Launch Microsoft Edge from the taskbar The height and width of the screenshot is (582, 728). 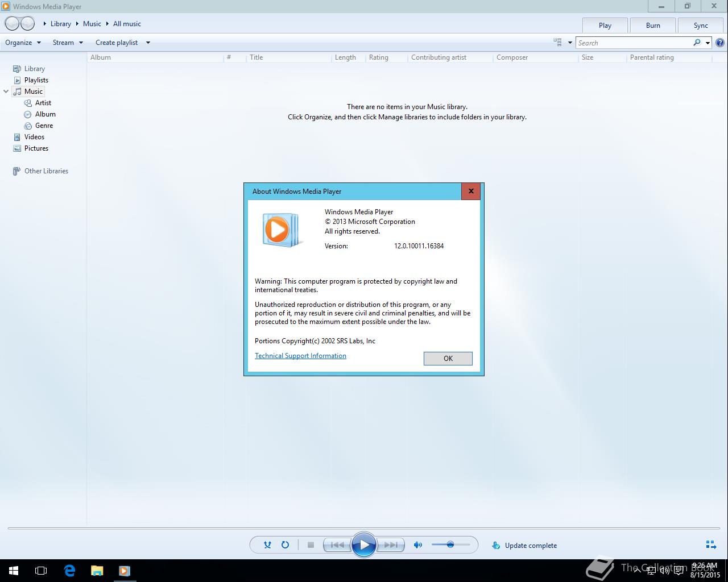[69, 571]
